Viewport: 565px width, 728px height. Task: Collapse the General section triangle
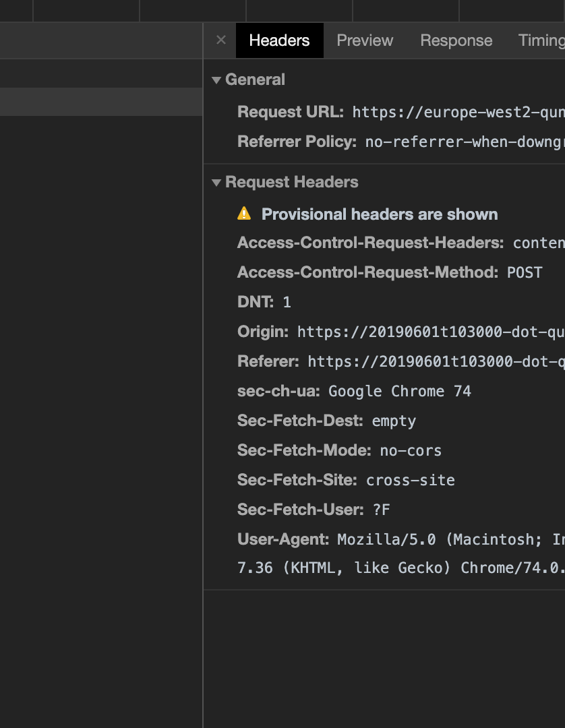(215, 79)
